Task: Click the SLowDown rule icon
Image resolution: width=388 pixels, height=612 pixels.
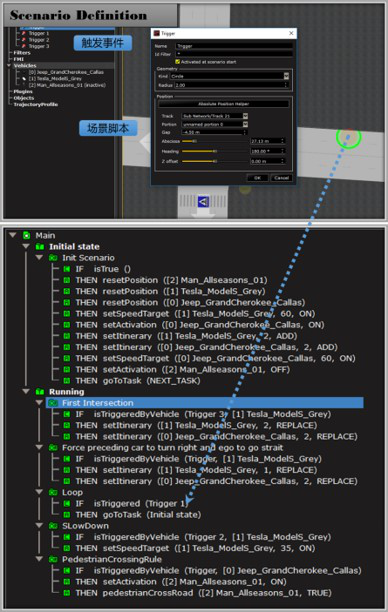Action: coord(53,526)
